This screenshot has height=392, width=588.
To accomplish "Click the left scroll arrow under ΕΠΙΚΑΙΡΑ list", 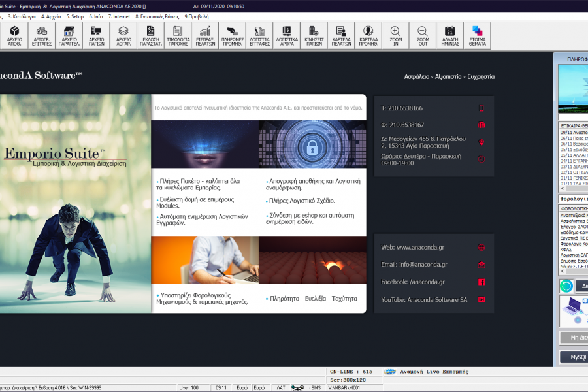I will [563, 188].
